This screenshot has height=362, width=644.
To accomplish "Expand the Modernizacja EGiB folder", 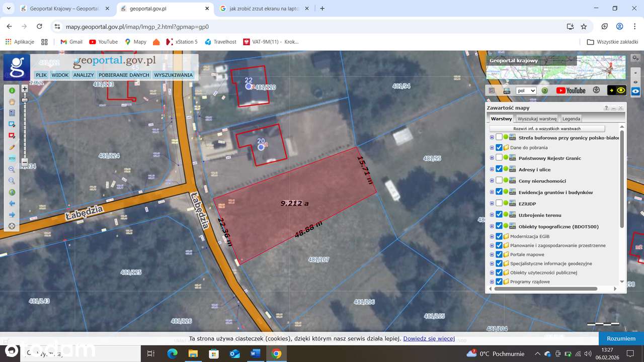I will pos(492,236).
